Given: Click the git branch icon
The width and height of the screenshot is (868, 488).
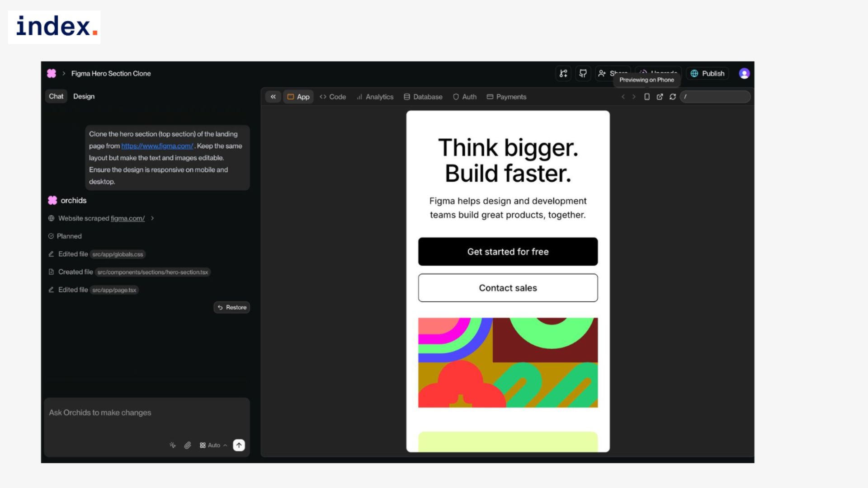Looking at the screenshot, I should [x=563, y=73].
